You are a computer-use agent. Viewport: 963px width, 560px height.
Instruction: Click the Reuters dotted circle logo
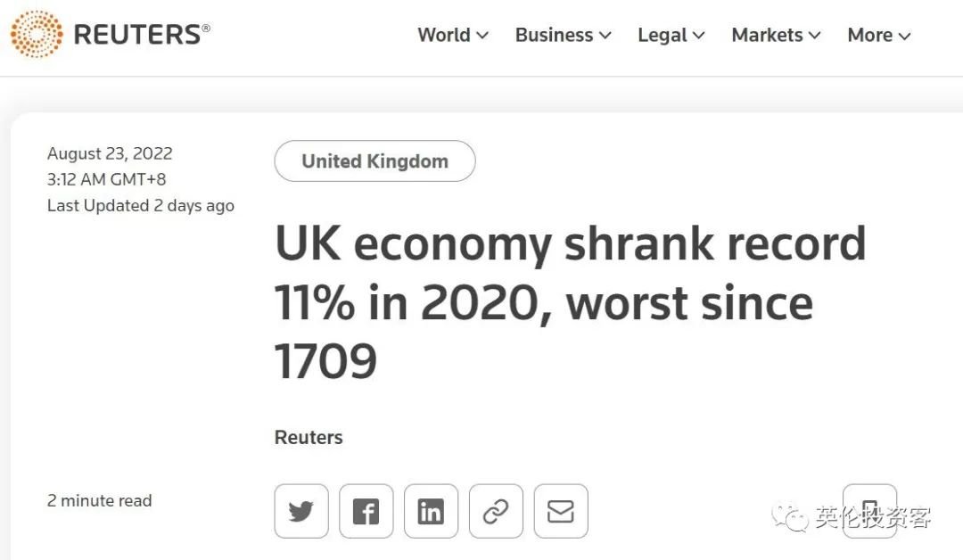pyautogui.click(x=37, y=34)
